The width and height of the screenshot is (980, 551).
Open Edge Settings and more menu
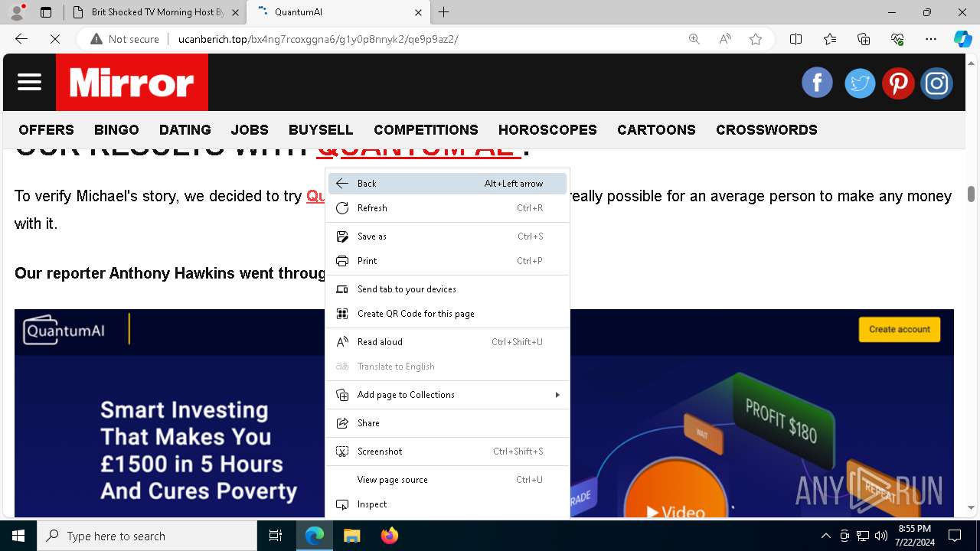pos(931,39)
